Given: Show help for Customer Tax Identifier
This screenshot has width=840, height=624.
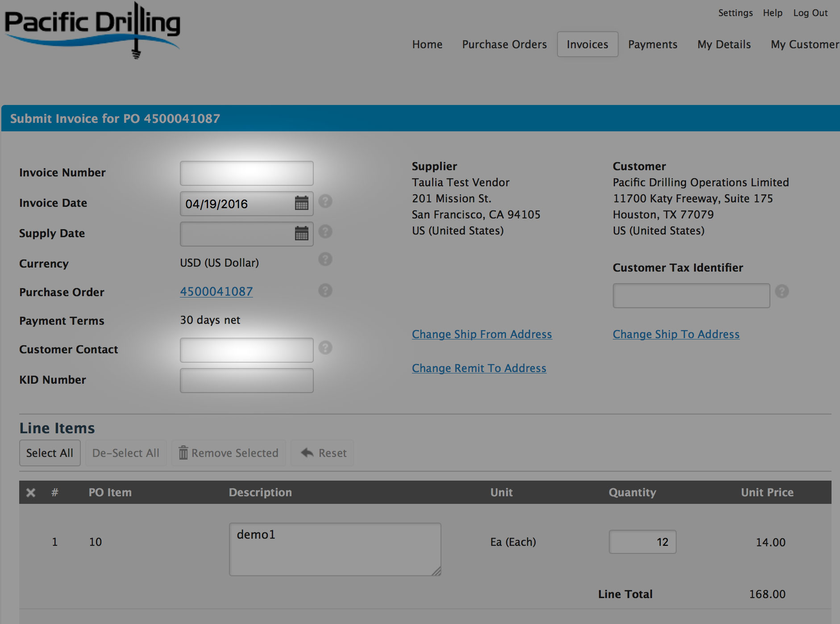Looking at the screenshot, I should (782, 292).
